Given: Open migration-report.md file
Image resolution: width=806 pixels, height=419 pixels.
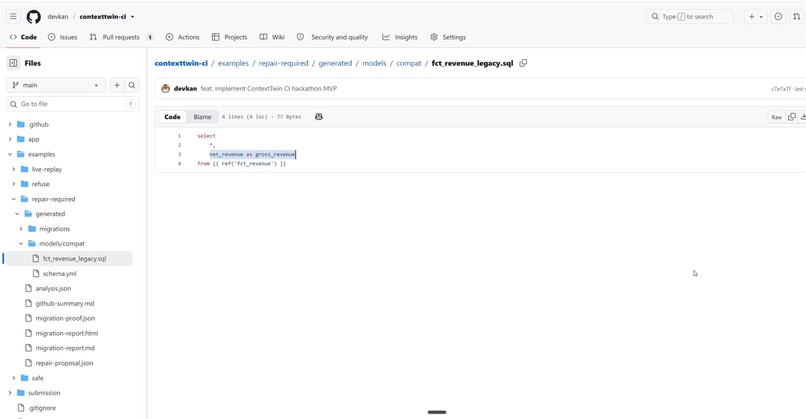Looking at the screenshot, I should coord(65,348).
